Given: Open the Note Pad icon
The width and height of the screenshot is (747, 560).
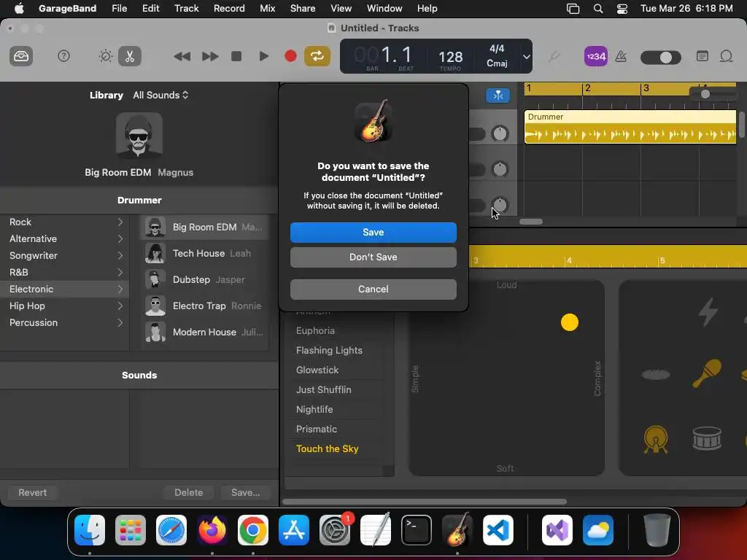Looking at the screenshot, I should (x=703, y=57).
